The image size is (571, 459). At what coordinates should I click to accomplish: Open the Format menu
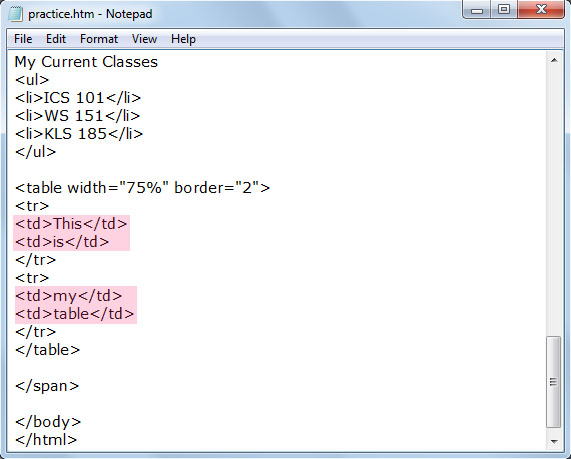coord(99,39)
